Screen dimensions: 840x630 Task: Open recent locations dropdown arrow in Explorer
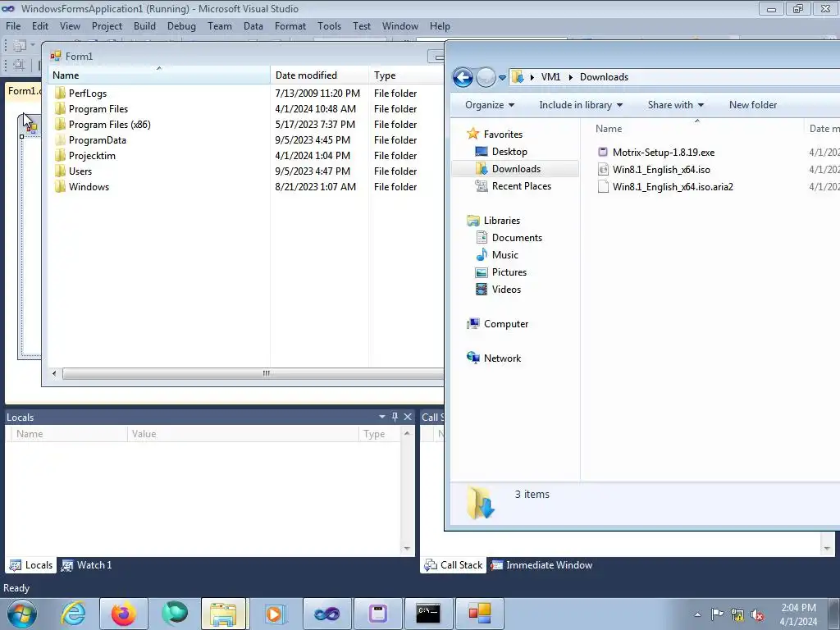[x=502, y=78]
